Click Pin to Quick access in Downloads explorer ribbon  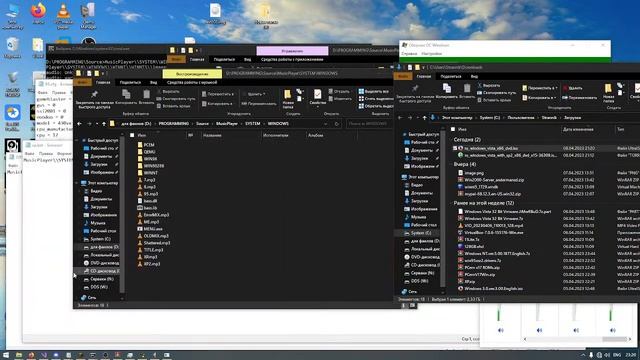click(415, 93)
